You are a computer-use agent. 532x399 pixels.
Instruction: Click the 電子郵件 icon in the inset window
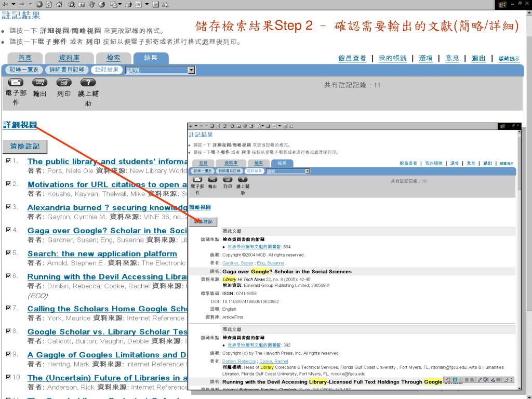click(x=197, y=179)
